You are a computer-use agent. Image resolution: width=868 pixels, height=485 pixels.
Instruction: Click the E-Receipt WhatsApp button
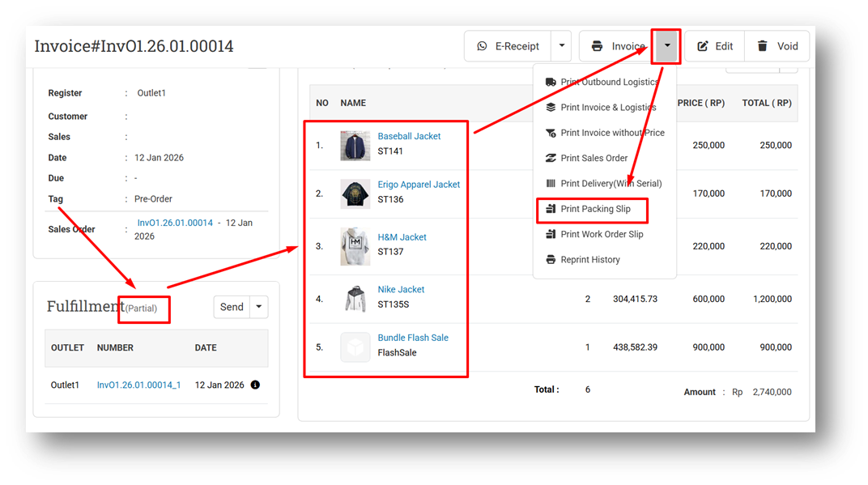coord(508,46)
